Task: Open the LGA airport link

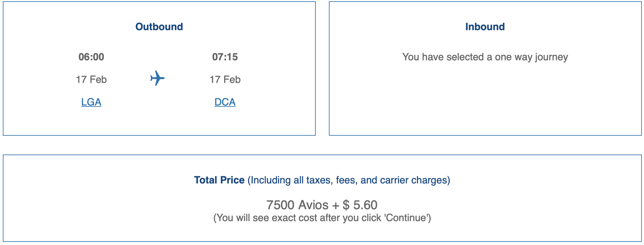Action: tap(91, 102)
